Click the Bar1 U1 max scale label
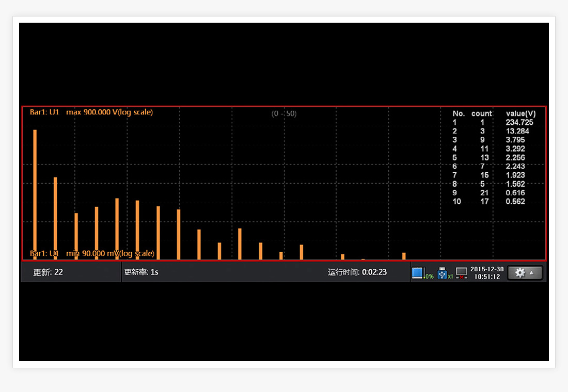This screenshot has height=392, width=568. pyautogui.click(x=91, y=112)
